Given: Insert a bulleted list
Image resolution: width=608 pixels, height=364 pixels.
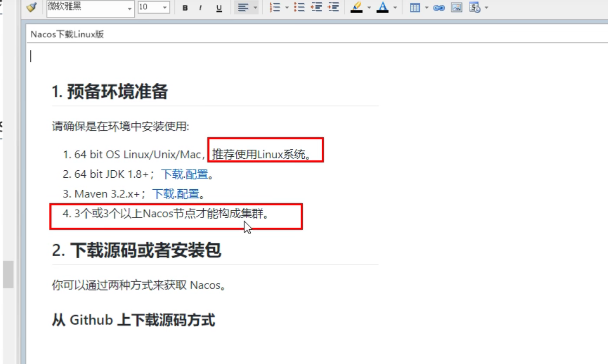Looking at the screenshot, I should point(299,7).
